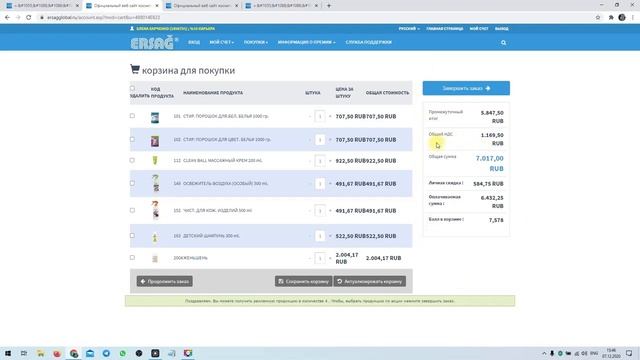
Task: Open СЛУЖБА ПОДДЕРЖКИ navigation item
Action: (369, 42)
